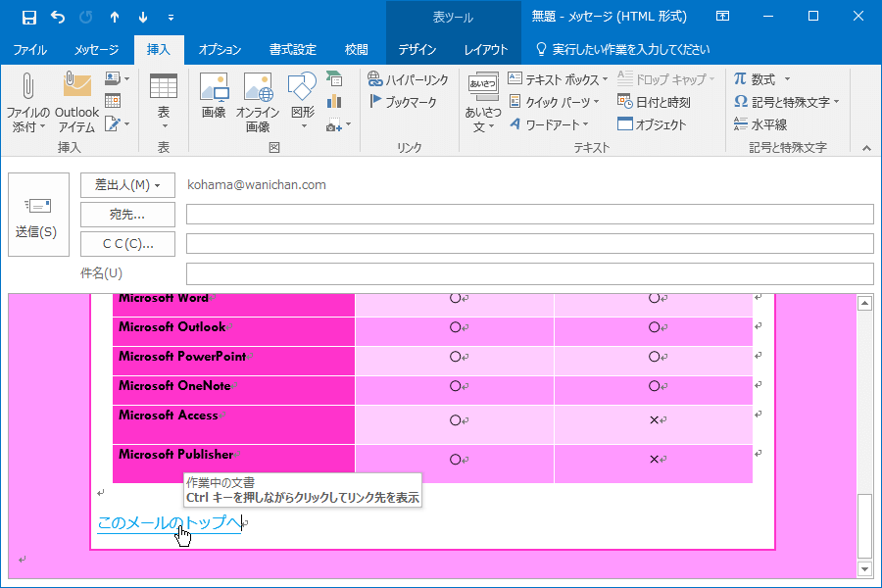Click the Microsoft Publisher table cell
The height and width of the screenshot is (588, 882).
click(233, 464)
